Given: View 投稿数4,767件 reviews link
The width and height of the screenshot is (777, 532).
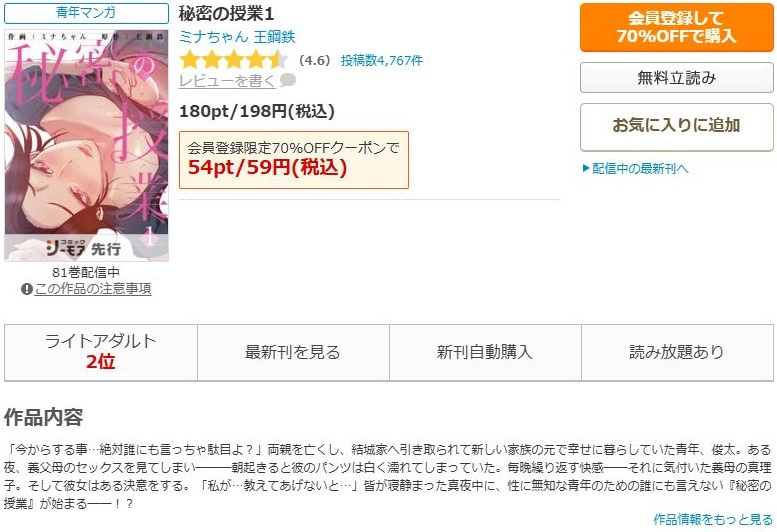Looking at the screenshot, I should click(382, 60).
